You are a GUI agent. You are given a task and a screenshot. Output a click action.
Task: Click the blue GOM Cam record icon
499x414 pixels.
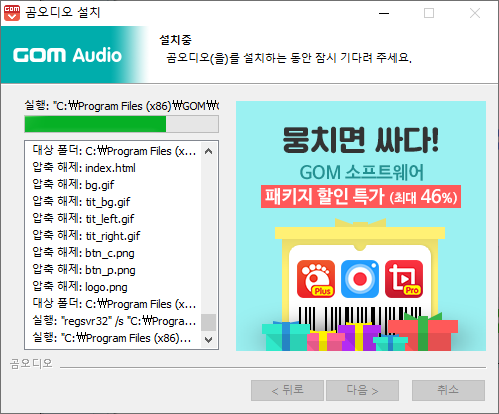pos(360,279)
